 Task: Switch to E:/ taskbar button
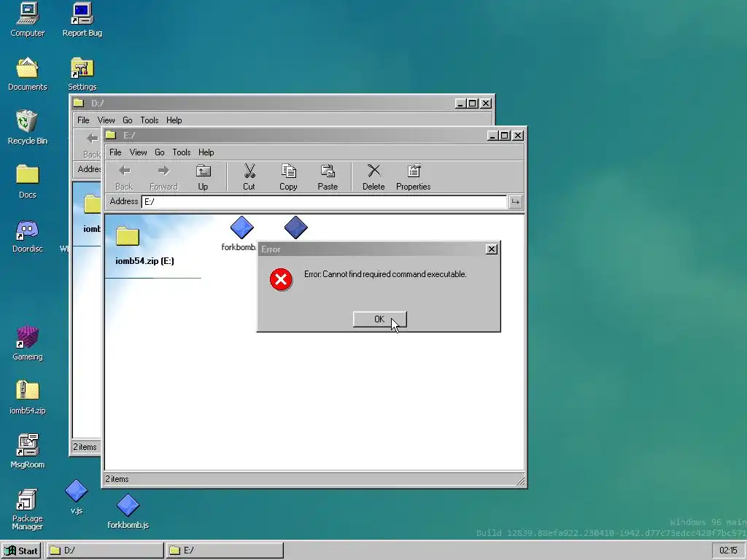(x=225, y=551)
